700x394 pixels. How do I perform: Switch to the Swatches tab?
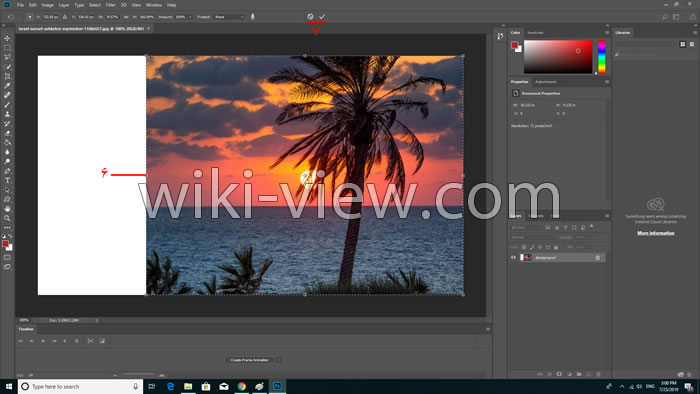click(x=535, y=33)
